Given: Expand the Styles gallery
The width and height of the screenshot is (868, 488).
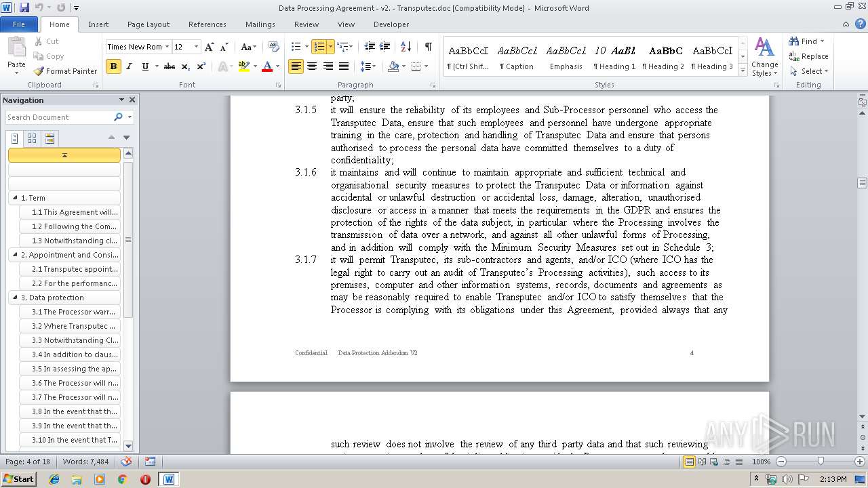Looking at the screenshot, I should click(x=743, y=71).
